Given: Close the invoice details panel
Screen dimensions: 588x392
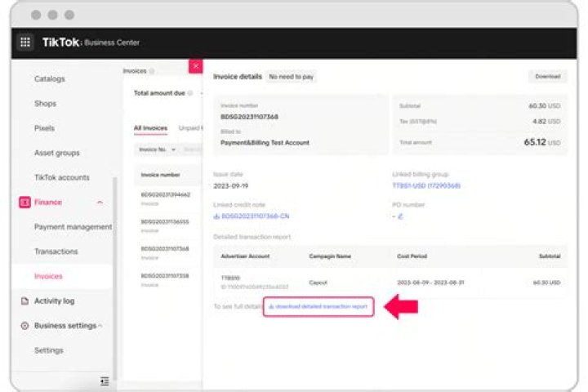Looking at the screenshot, I should point(195,66).
